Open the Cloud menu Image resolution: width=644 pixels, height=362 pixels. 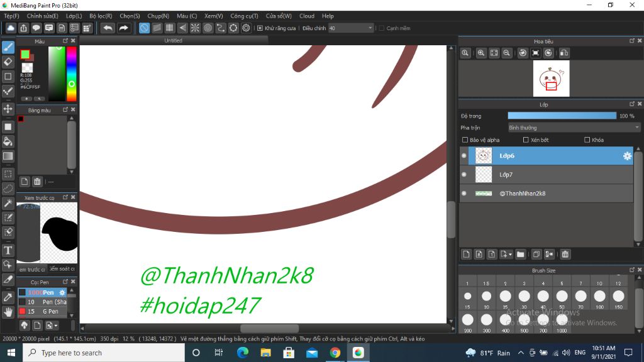tap(307, 16)
